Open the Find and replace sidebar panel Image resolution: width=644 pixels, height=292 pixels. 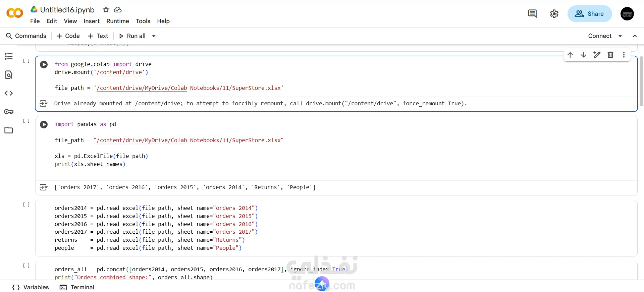(x=9, y=75)
